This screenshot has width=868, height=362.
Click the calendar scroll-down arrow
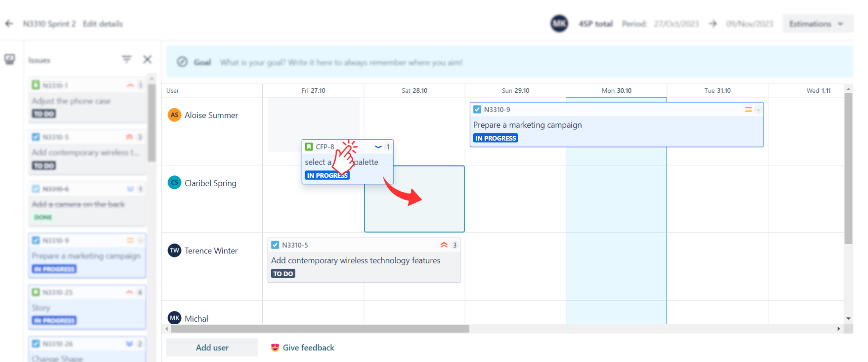(x=849, y=319)
